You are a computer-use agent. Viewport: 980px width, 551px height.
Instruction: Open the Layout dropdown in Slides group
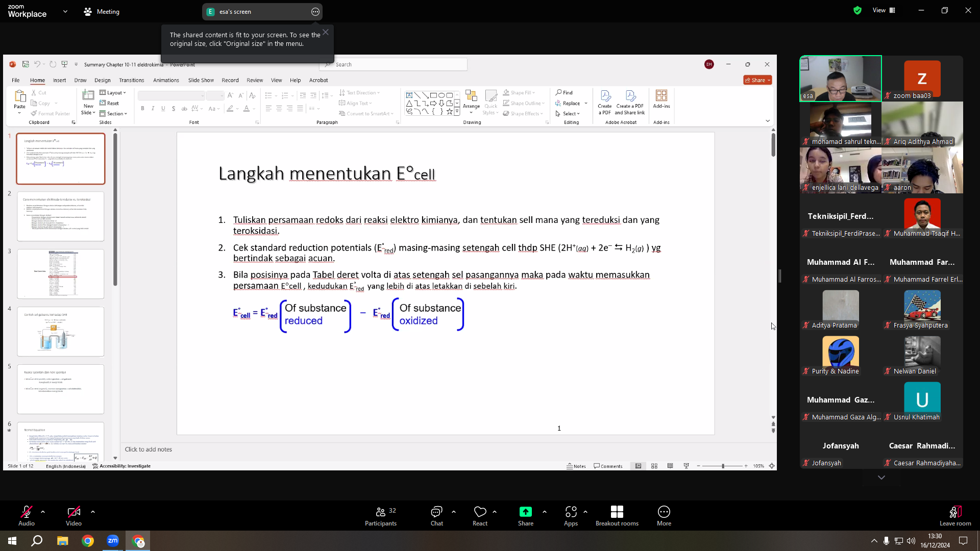113,93
